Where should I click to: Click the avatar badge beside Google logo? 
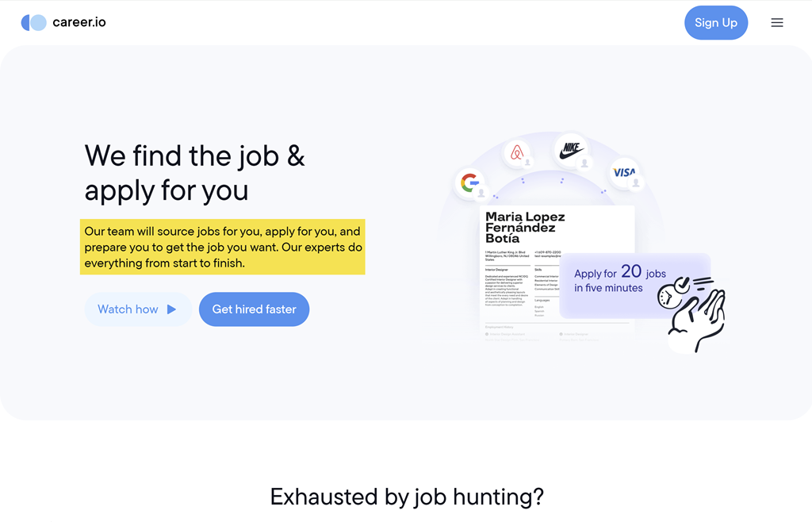(x=481, y=193)
